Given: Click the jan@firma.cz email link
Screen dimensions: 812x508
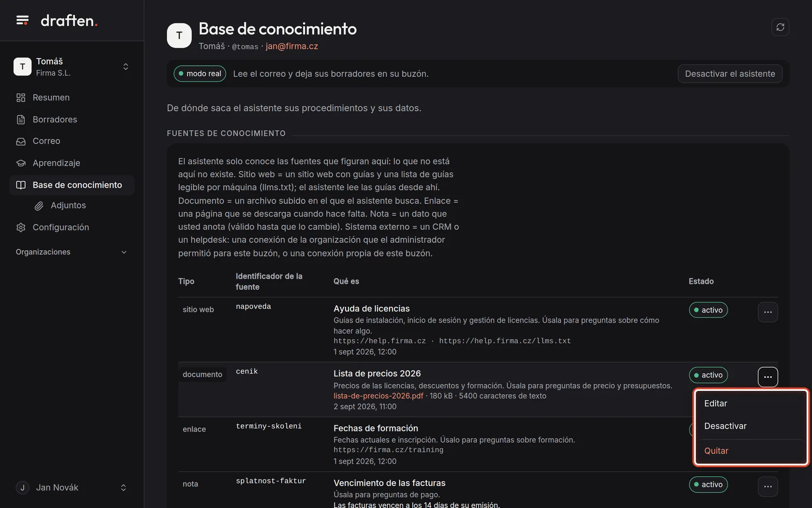Looking at the screenshot, I should pyautogui.click(x=291, y=46).
